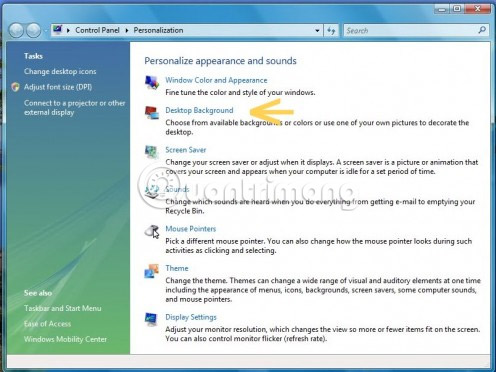
Task: Open Adjust font size (DPI) task
Action: click(x=58, y=87)
